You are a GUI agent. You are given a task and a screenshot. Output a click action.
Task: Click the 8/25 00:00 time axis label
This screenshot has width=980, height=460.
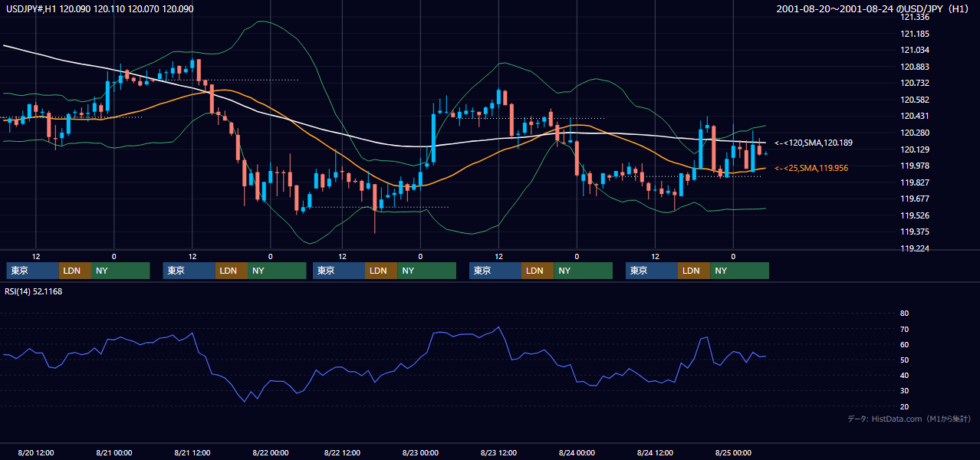click(x=733, y=452)
